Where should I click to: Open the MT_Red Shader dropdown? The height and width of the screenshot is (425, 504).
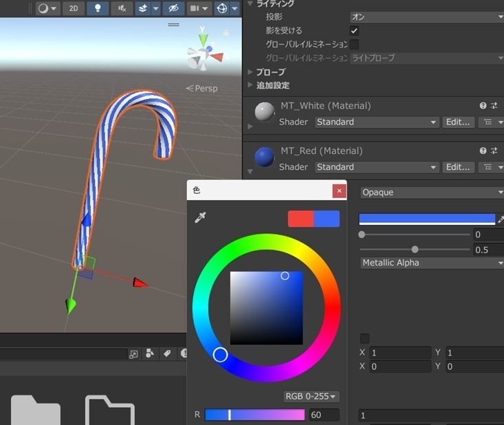pos(377,167)
